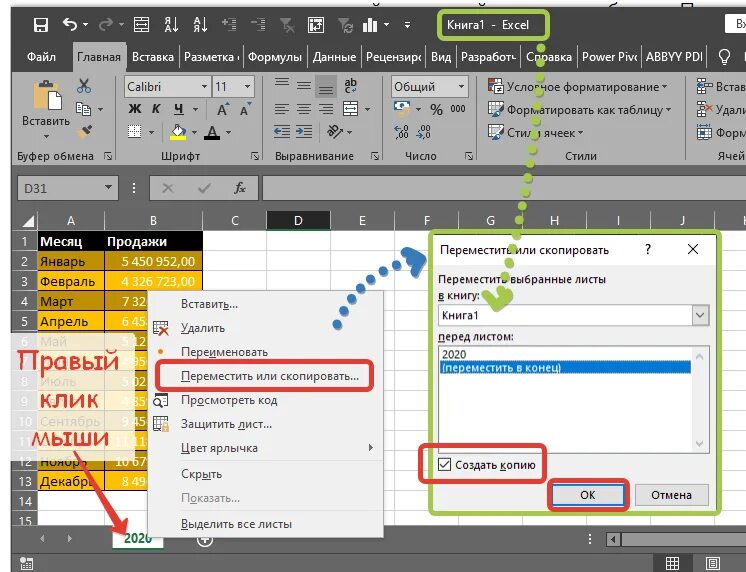Switch to the Вставка ribbon tab
The height and width of the screenshot is (572, 746).
(153, 57)
